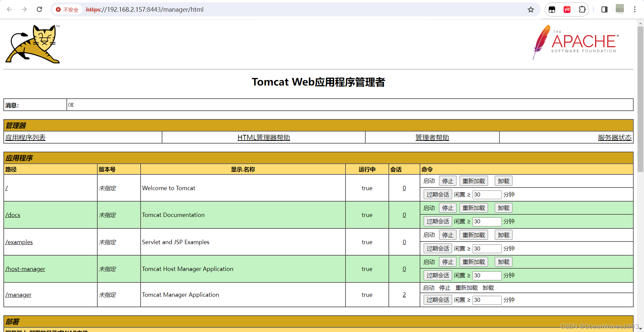The image size is (644, 332).
Task: Go back with the browser back arrow
Action: pos(9,9)
